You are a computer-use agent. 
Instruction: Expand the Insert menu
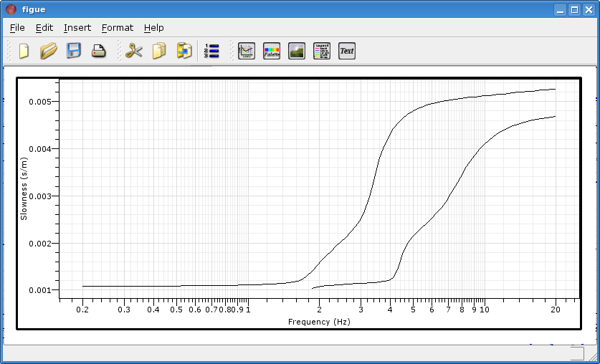pyautogui.click(x=77, y=28)
